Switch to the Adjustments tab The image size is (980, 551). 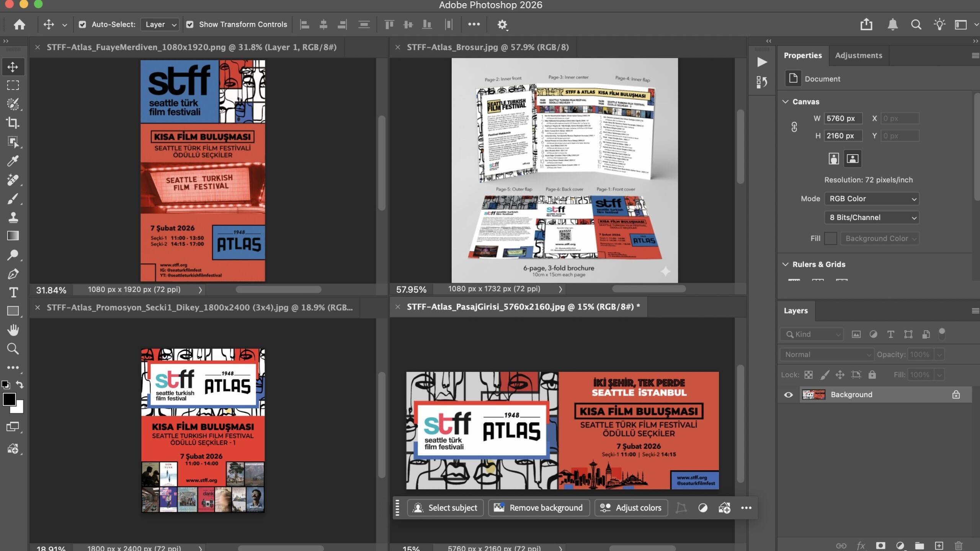pyautogui.click(x=858, y=55)
